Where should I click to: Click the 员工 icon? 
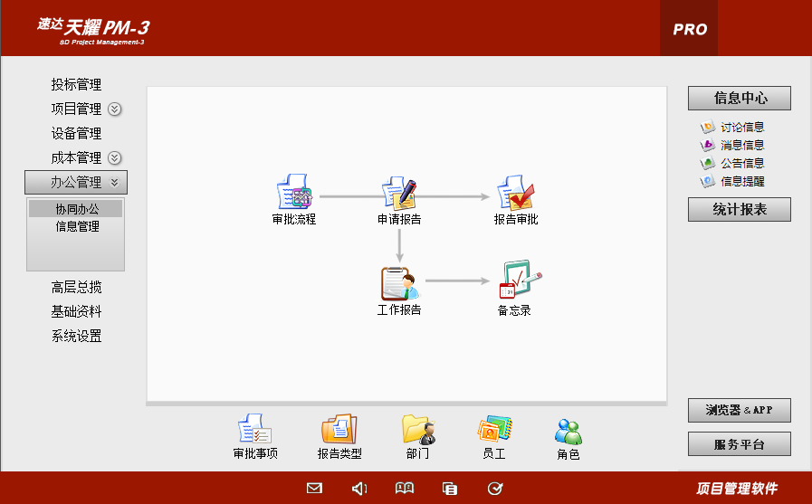click(494, 430)
